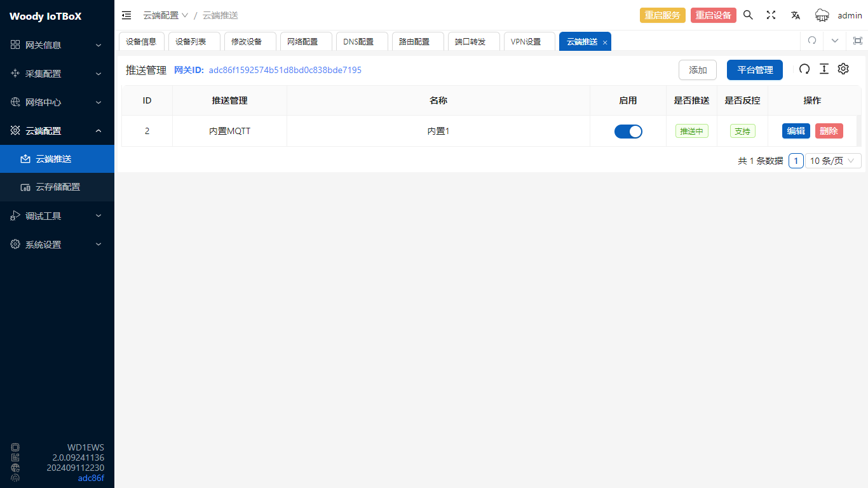Toggle fullscreen using the expand icon

pyautogui.click(x=771, y=15)
